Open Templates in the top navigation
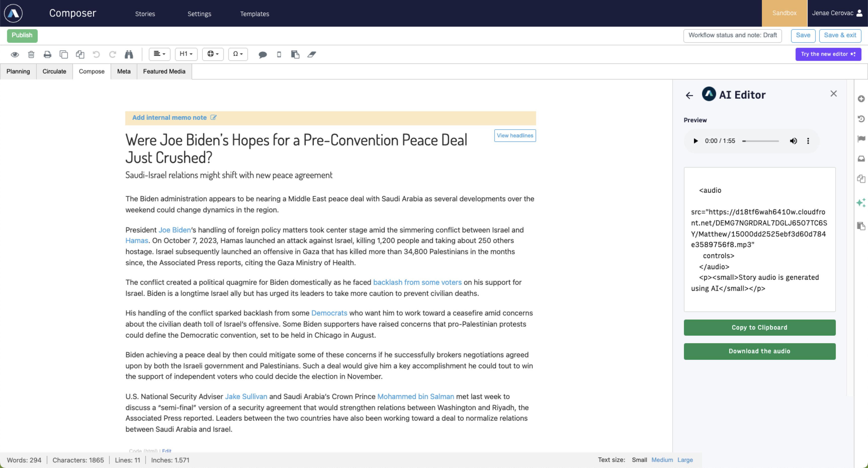This screenshot has height=468, width=868. [x=254, y=14]
